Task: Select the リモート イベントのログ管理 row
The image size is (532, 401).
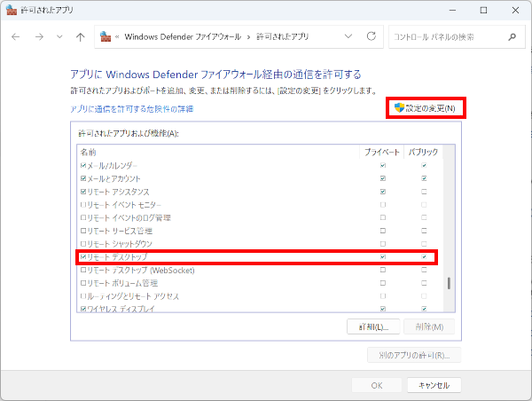Action: click(x=260, y=217)
